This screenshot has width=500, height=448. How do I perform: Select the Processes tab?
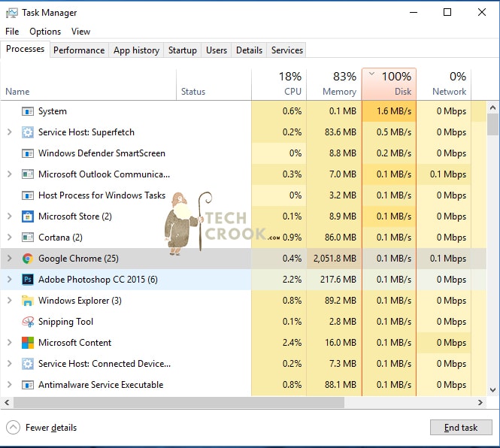[x=26, y=49]
